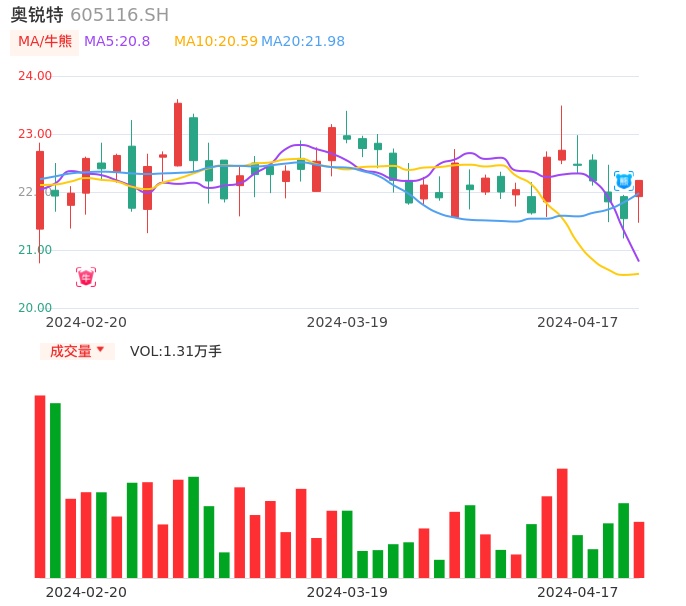Image resolution: width=686 pixels, height=606 pixels.
Task: Click the stock name 奥锐特
Action: [37, 15]
